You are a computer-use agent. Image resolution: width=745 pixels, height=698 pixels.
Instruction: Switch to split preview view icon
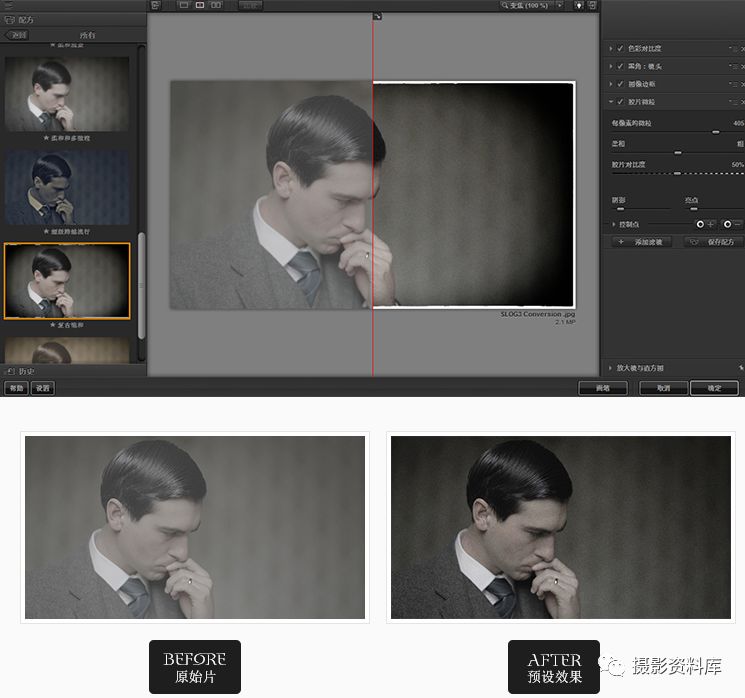[x=199, y=5]
